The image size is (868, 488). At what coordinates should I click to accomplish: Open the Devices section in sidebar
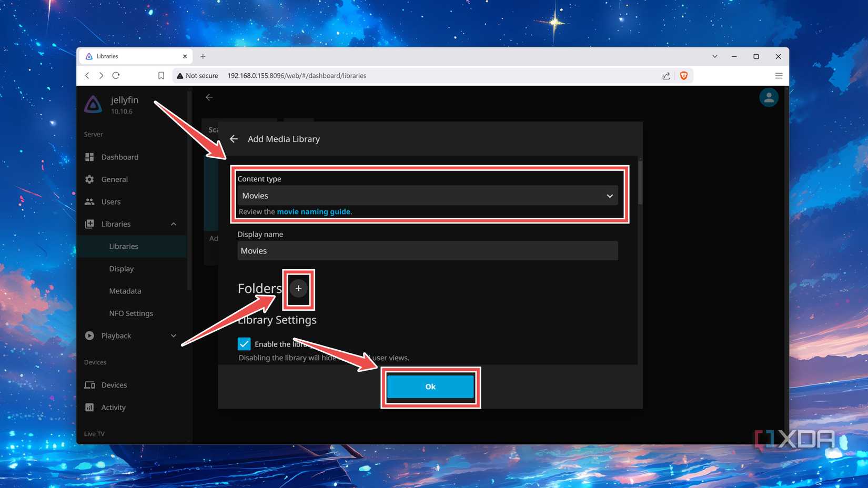pyautogui.click(x=114, y=385)
